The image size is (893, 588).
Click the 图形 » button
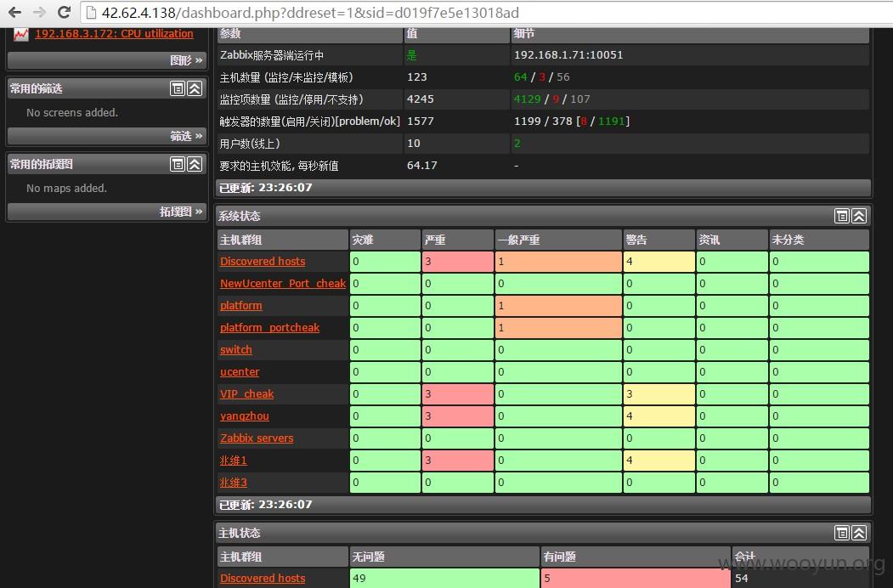[x=186, y=60]
